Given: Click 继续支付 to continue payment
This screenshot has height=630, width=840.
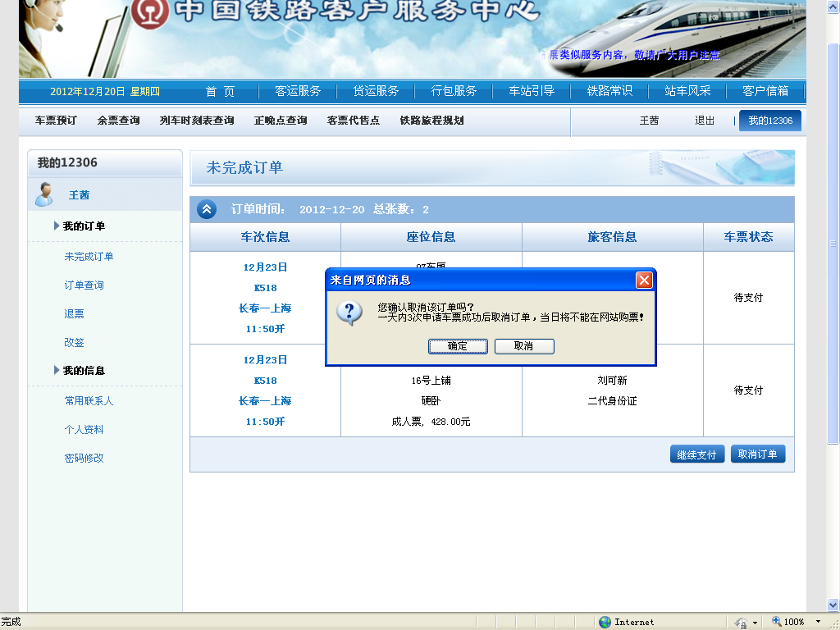Looking at the screenshot, I should pos(696,454).
